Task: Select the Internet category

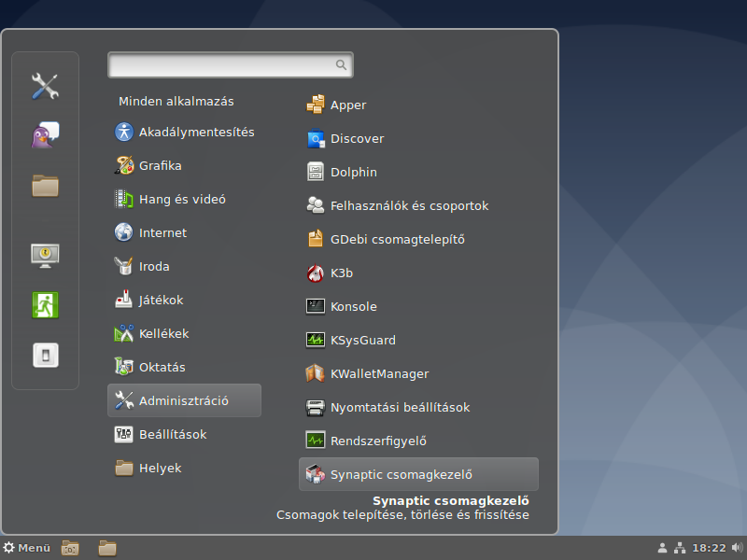Action: coord(184,232)
